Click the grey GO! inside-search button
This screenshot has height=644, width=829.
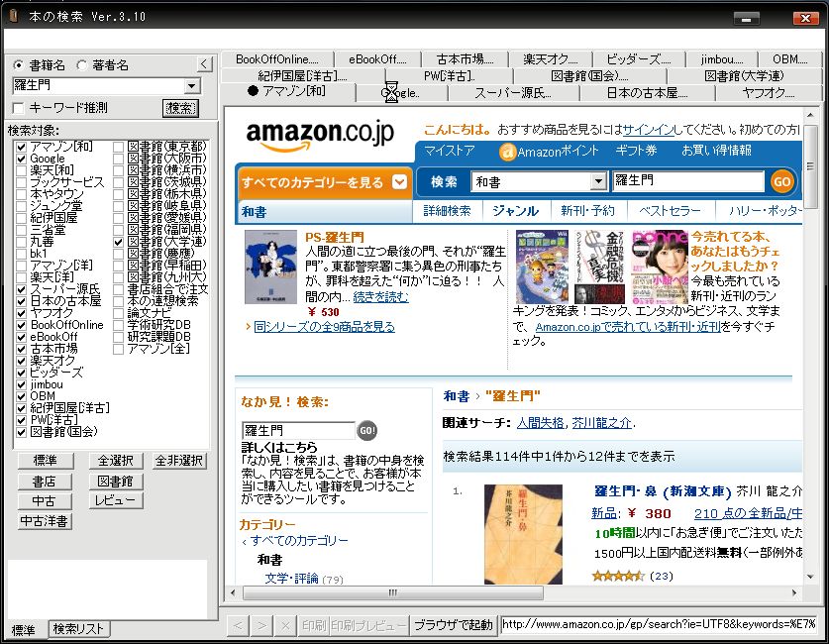click(366, 430)
